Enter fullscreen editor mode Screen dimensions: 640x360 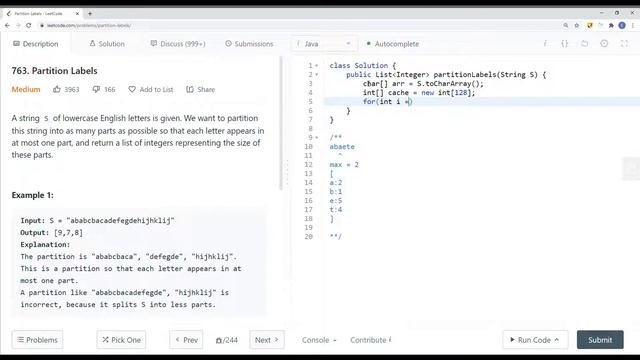[x=624, y=43]
